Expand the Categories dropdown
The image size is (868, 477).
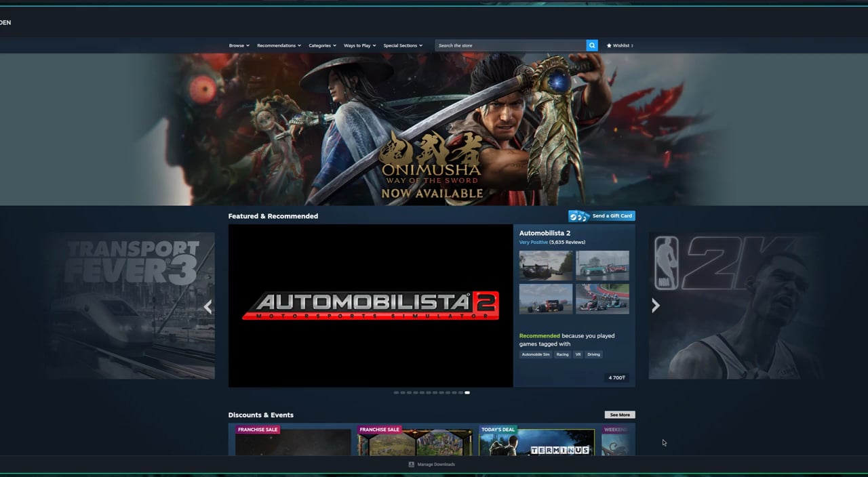pos(322,45)
